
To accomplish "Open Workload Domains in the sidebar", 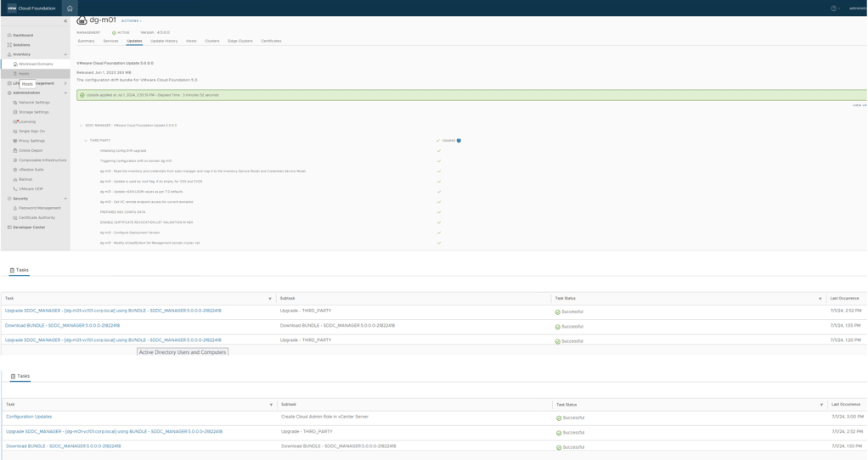I will (x=36, y=65).
